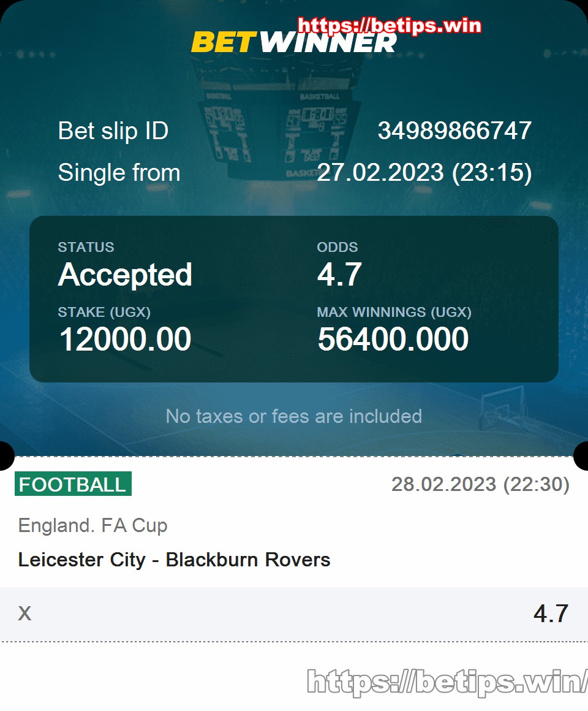Screen dimensions: 588x711
Task: Click the green FOOTBALL tag
Action: 73,484
